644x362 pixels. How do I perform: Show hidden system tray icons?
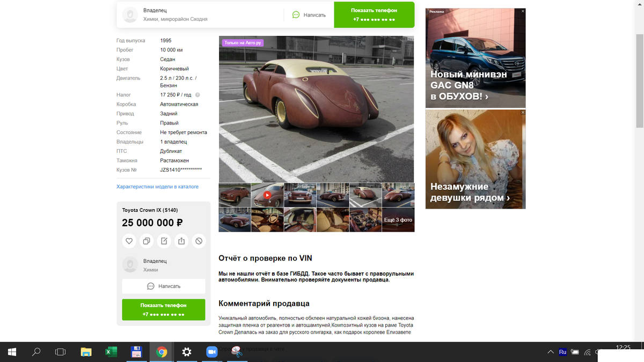tap(551, 352)
